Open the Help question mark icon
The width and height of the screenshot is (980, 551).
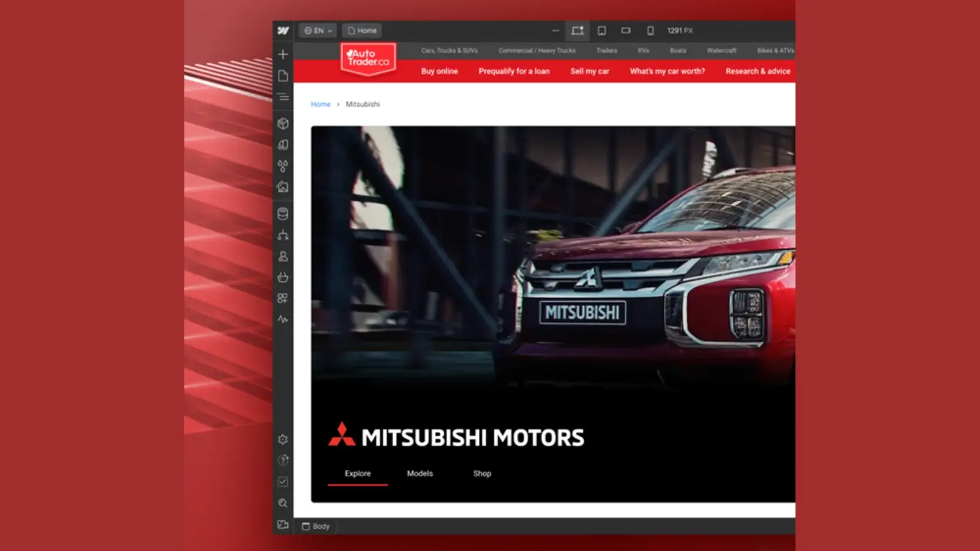click(283, 460)
